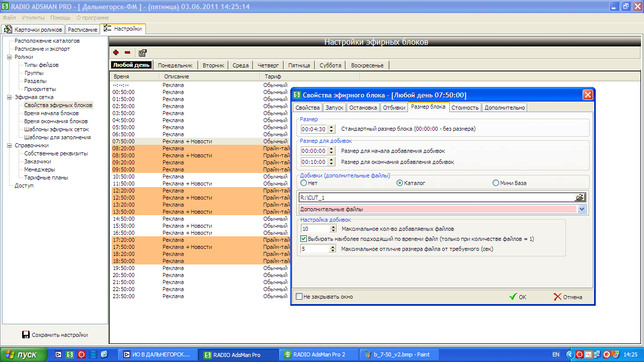Click Сохранить настройки button
This screenshot has width=644, height=362.
[x=55, y=335]
